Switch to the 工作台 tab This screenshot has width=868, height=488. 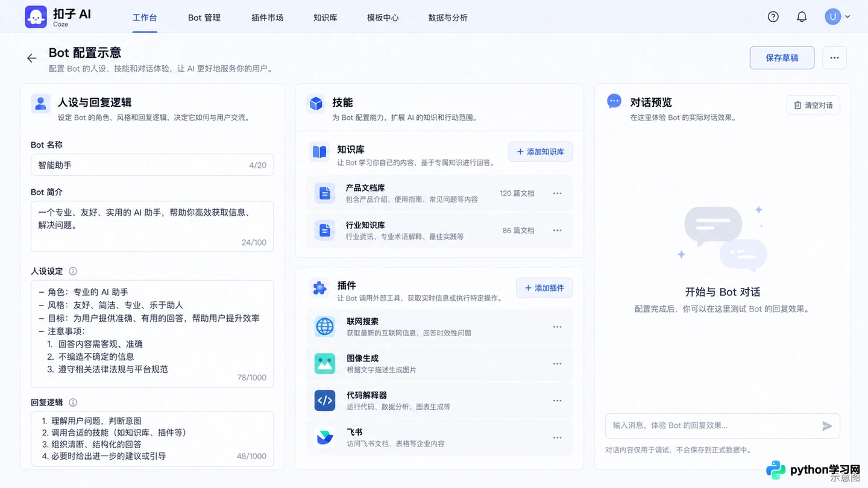145,17
